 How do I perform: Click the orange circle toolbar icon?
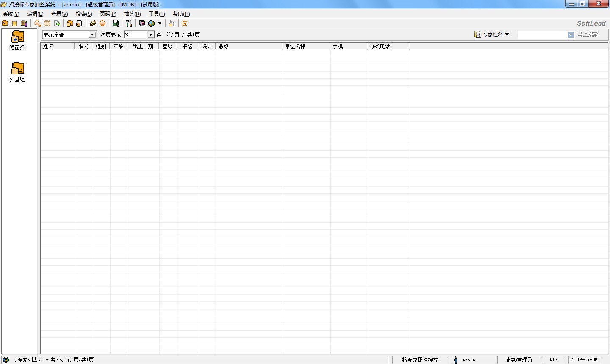tap(103, 24)
